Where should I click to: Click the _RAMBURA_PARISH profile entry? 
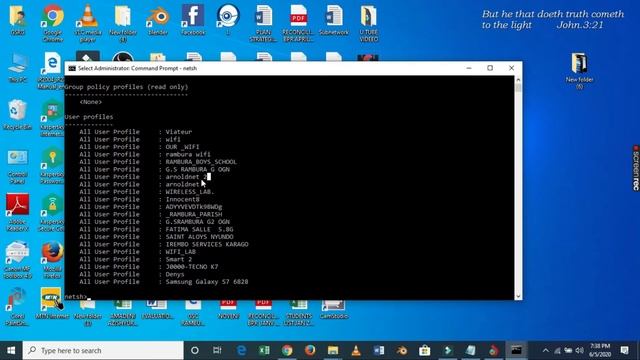pos(194,214)
